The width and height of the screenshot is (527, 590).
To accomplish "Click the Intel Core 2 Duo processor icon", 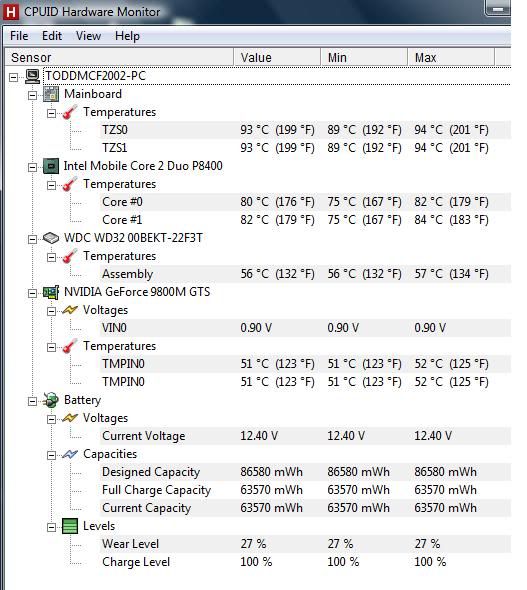I will [51, 166].
